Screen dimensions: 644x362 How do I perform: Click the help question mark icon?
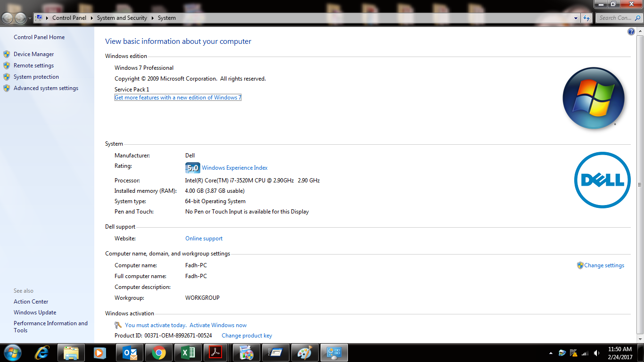tap(631, 32)
